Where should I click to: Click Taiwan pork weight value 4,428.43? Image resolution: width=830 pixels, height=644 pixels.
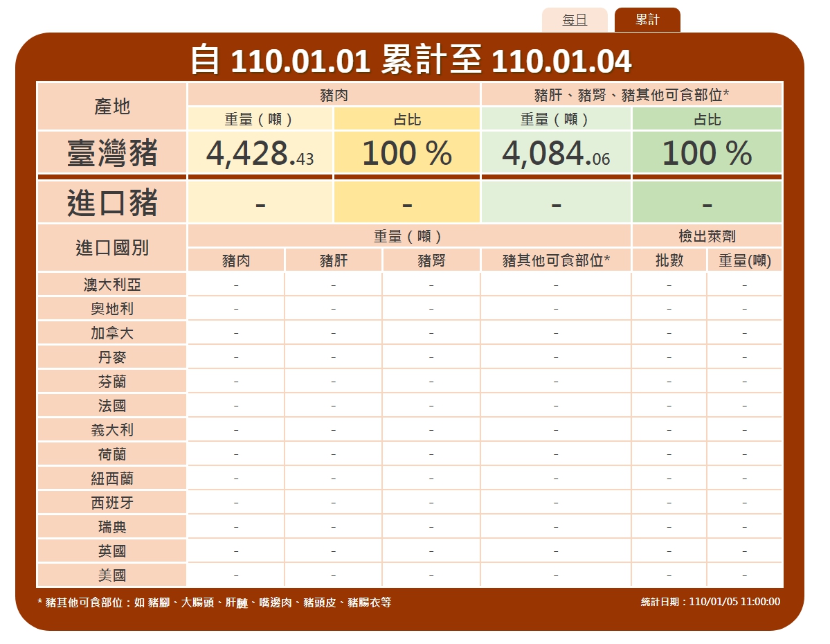[260, 153]
